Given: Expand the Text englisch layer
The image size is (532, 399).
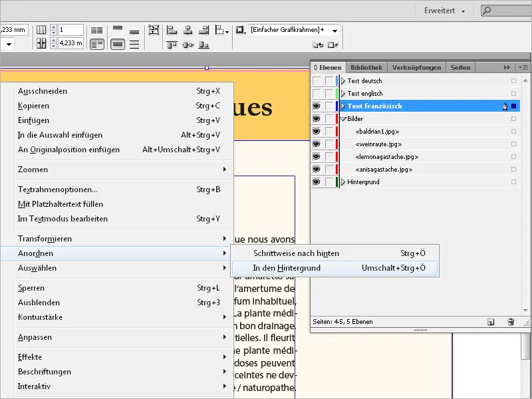Looking at the screenshot, I should (x=343, y=93).
